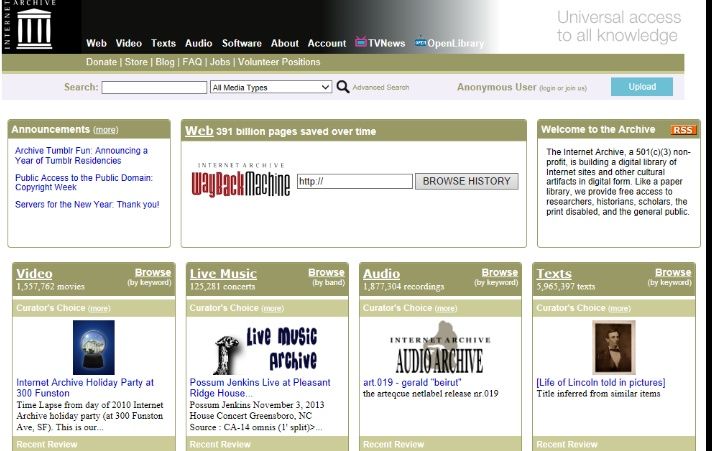Open Public Access to the Public Domain announcement

point(84,182)
